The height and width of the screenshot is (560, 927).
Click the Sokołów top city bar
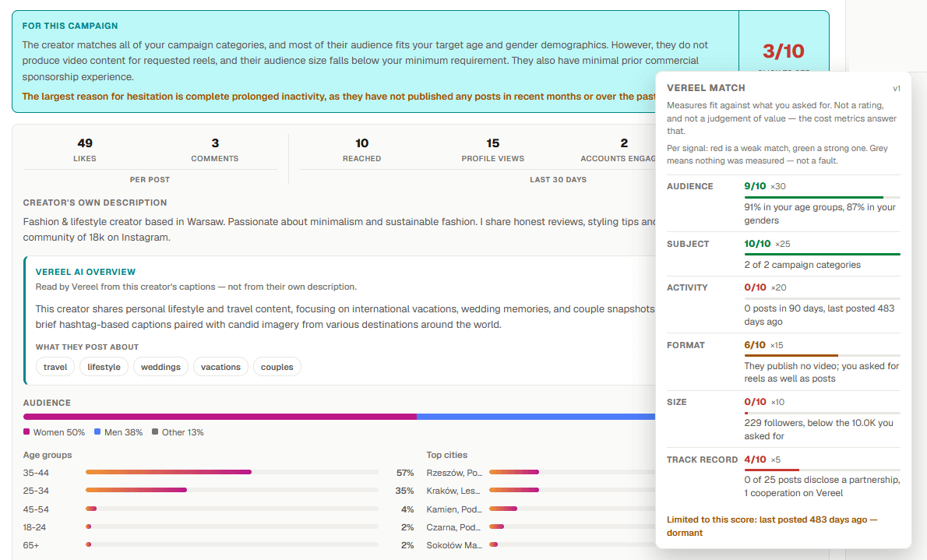(x=572, y=544)
